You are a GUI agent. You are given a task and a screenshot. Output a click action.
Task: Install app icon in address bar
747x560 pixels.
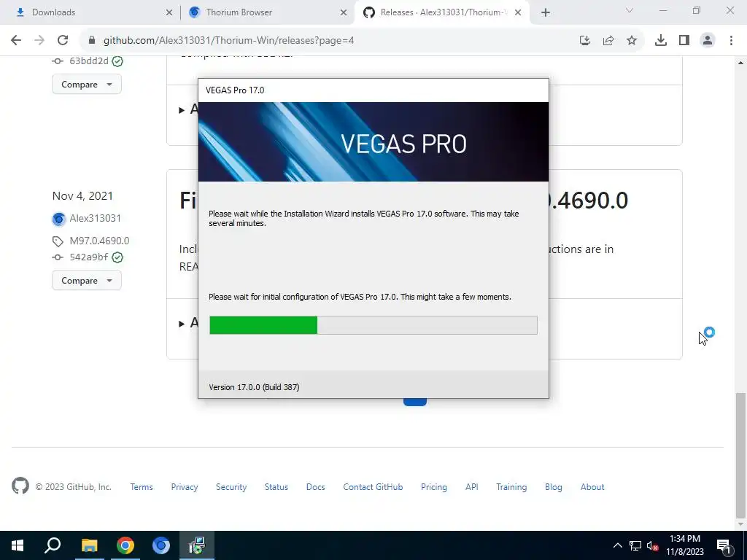585,41
